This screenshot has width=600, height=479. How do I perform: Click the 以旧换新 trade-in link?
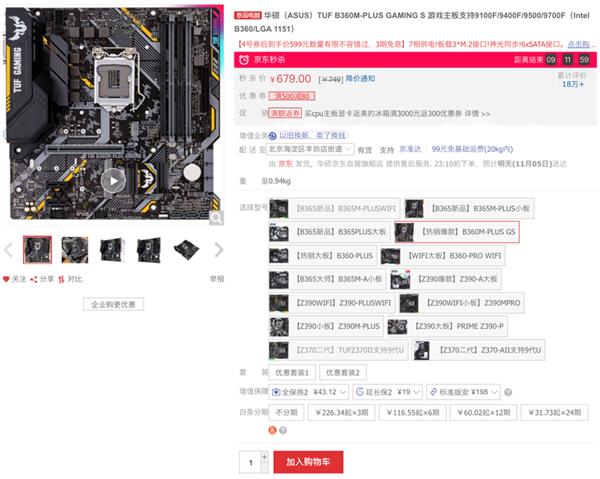click(x=312, y=135)
